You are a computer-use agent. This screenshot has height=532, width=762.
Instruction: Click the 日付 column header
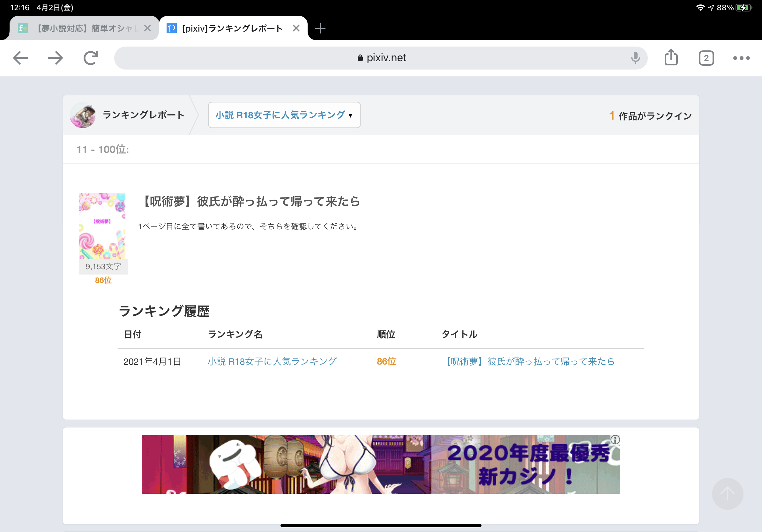[x=132, y=334]
